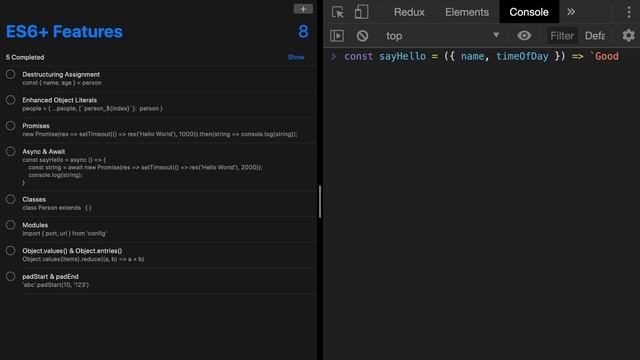Click the Show completed link

tap(296, 57)
